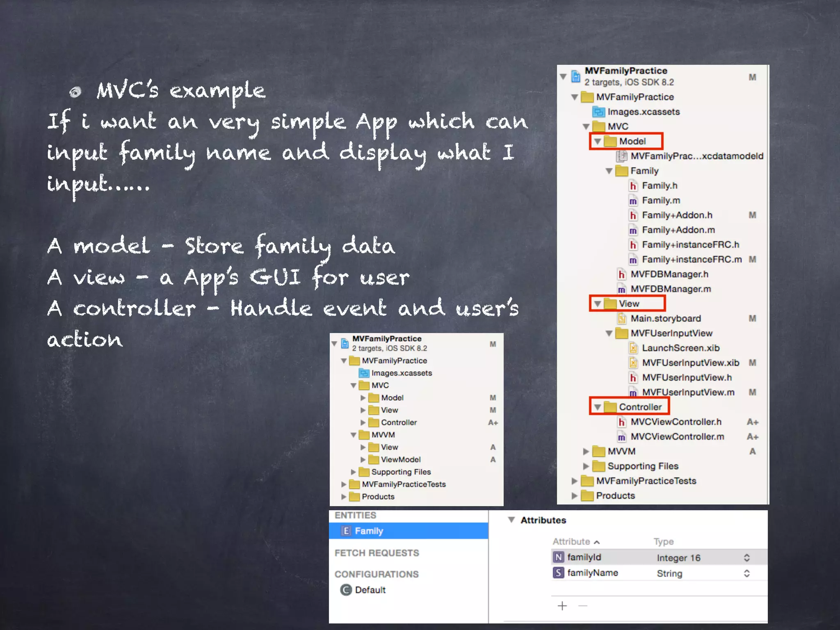Click the MVFDBManager.m implementation file icon
This screenshot has width=840, height=630.
click(622, 290)
